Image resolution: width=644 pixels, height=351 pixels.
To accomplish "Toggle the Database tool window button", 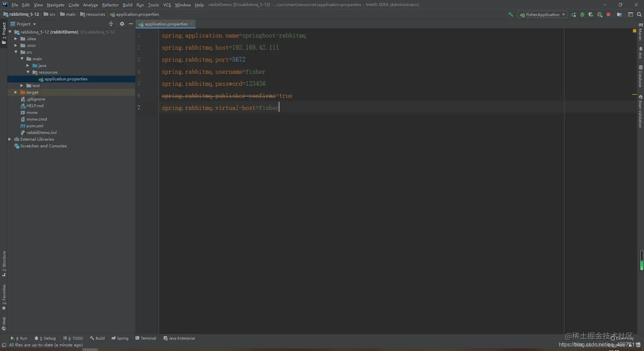I will 640,77.
